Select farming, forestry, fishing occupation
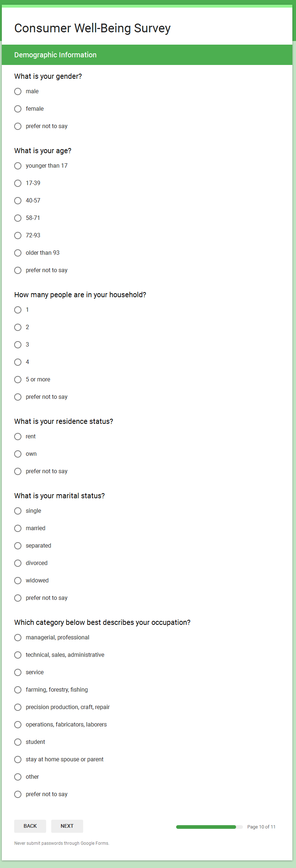The height and width of the screenshot is (868, 296). (x=18, y=690)
